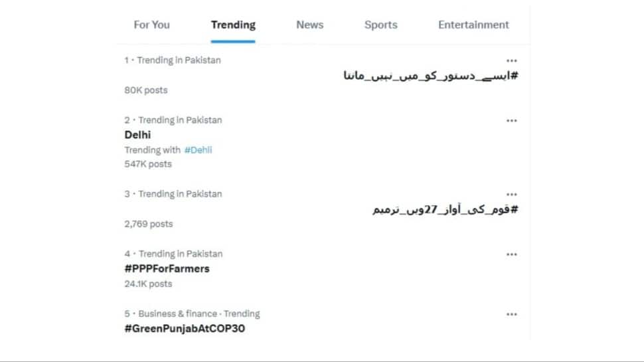Click the three-dot menu beside the Delhi trend
This screenshot has width=644, height=362.
point(511,121)
